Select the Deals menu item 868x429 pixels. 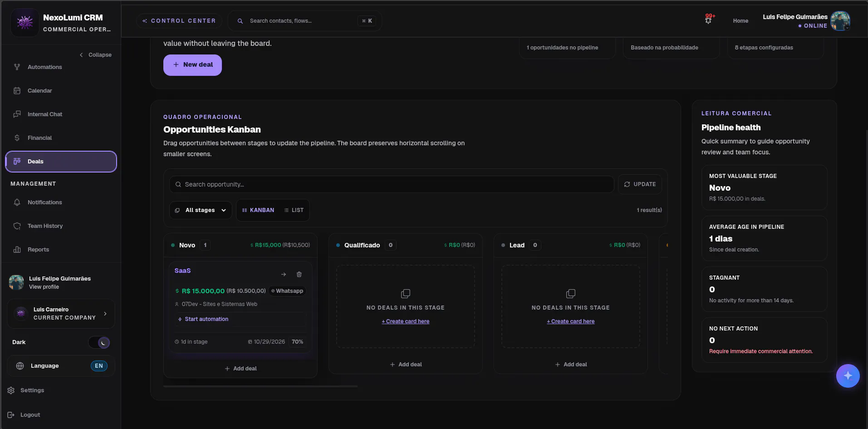[x=61, y=162]
